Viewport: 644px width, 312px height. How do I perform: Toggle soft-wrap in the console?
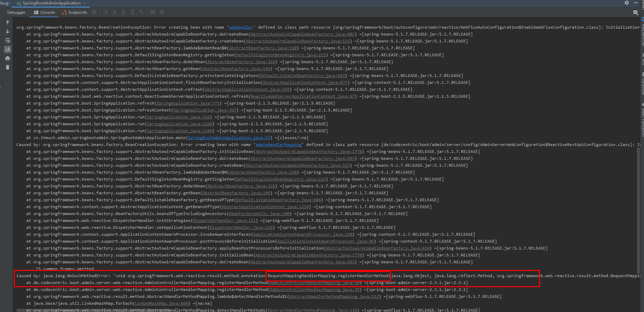pyautogui.click(x=8, y=40)
